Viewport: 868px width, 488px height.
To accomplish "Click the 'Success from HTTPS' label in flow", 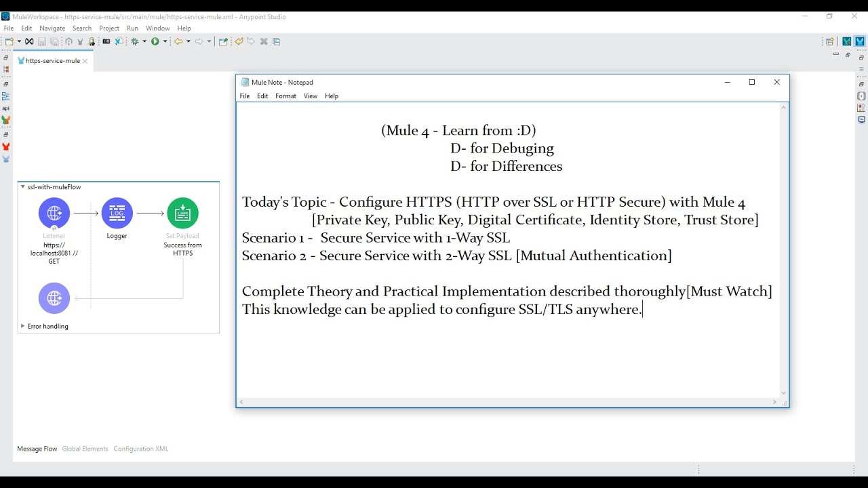I will (x=182, y=249).
